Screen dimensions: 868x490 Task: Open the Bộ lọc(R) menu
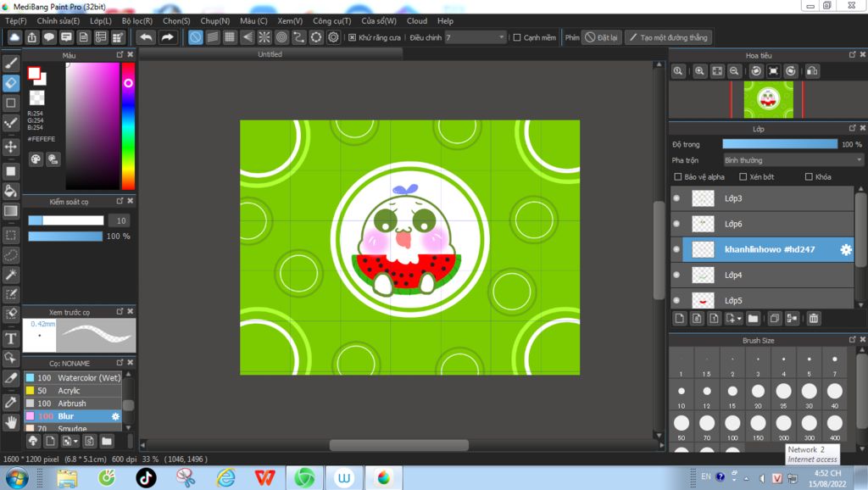pos(137,21)
